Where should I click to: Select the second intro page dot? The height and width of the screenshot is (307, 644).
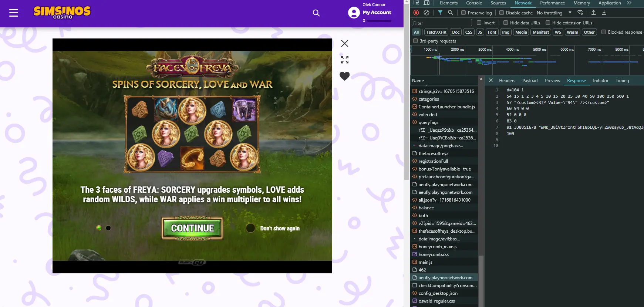coord(108,228)
